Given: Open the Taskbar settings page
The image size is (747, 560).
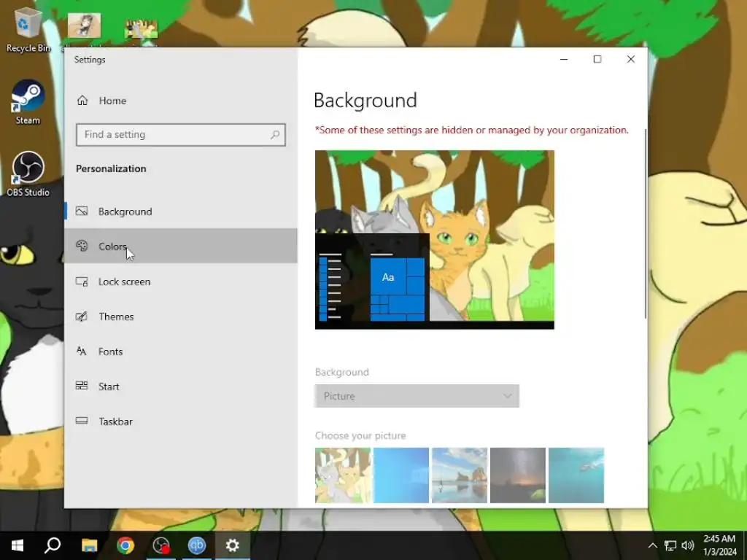Looking at the screenshot, I should 181,421.
